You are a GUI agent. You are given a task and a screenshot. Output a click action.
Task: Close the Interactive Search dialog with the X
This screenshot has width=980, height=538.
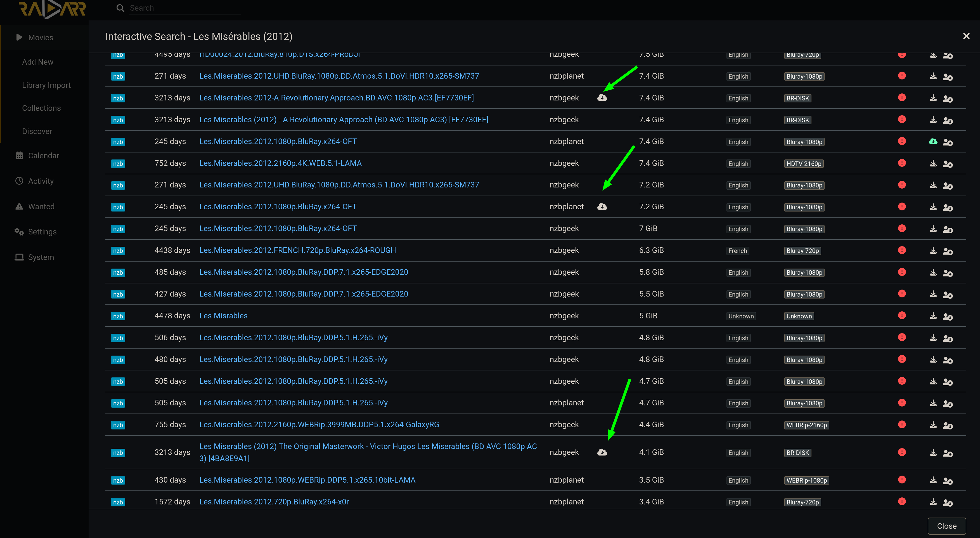tap(966, 36)
